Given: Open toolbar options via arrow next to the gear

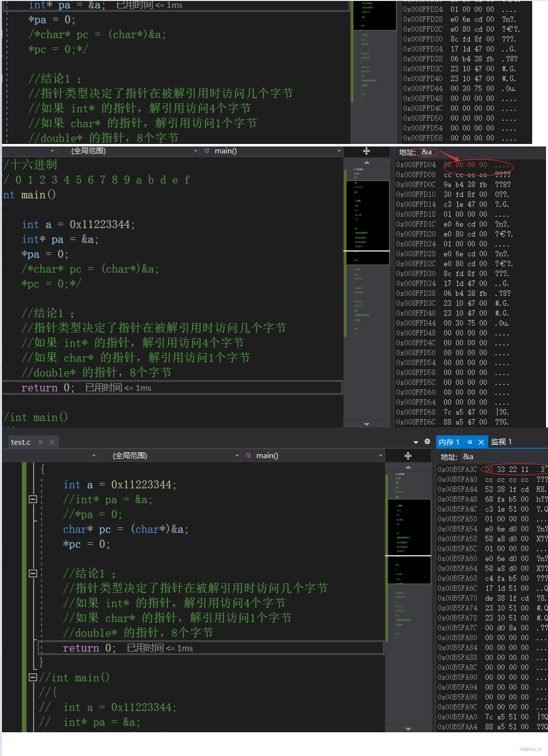Looking at the screenshot, I should [417, 441].
